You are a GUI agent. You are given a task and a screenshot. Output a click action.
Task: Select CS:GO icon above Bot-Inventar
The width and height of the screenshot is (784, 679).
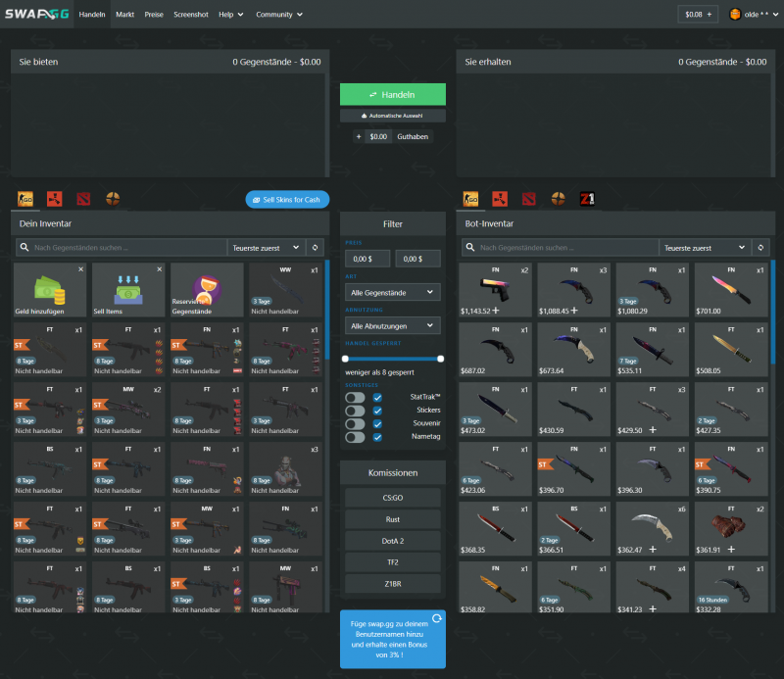click(x=470, y=199)
